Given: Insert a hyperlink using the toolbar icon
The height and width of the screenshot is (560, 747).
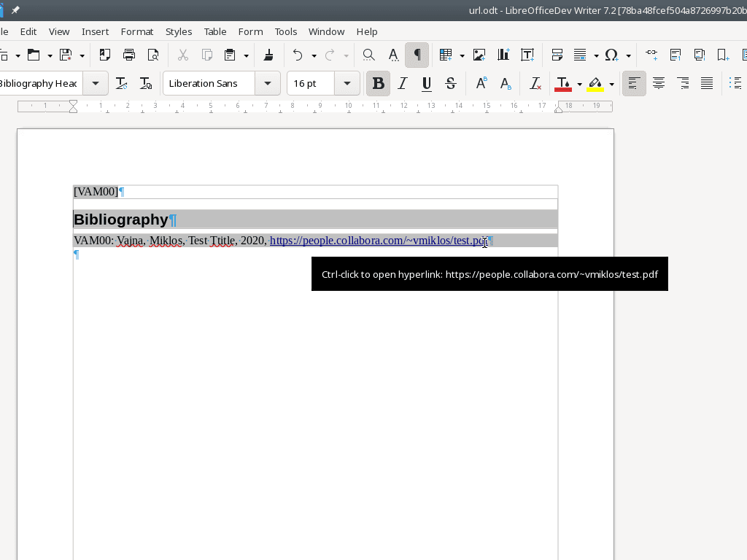Looking at the screenshot, I should [651, 55].
